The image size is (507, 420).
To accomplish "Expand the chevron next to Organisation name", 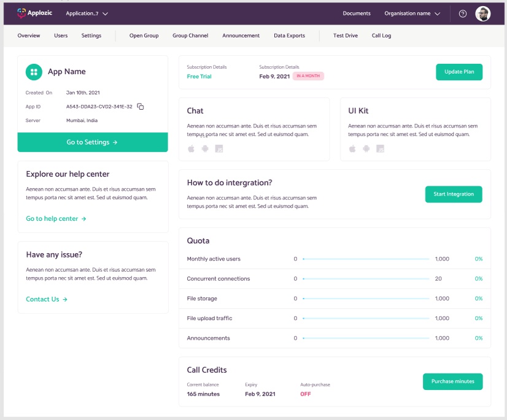I will [x=438, y=13].
